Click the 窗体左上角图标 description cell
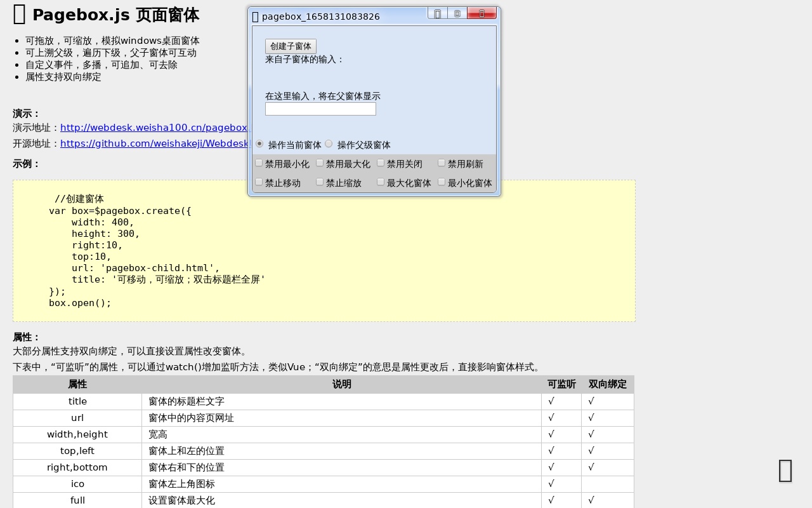The height and width of the screenshot is (508, 812). pos(342,484)
